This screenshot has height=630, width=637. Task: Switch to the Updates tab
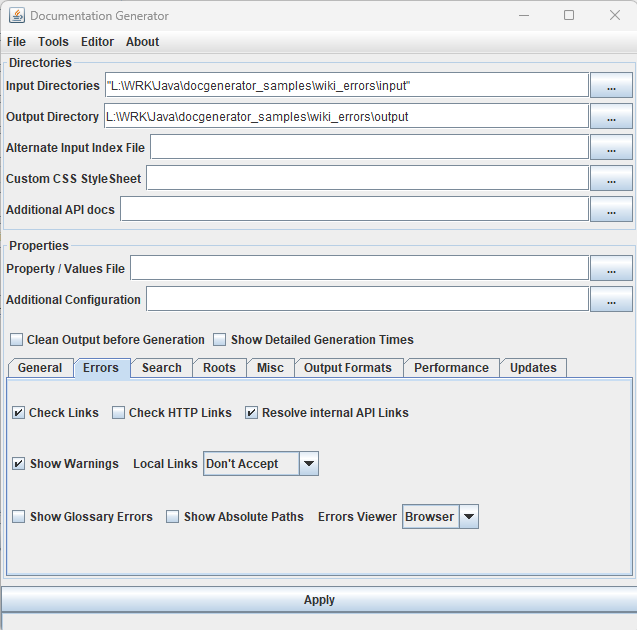pos(533,368)
